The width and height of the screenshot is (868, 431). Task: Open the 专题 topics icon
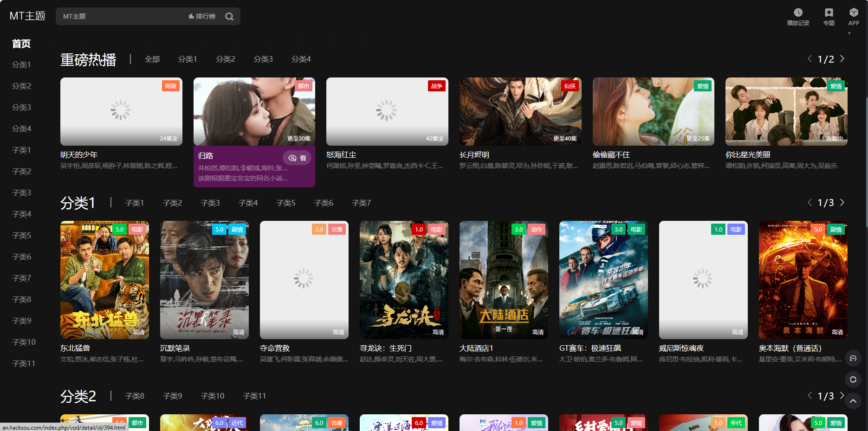point(829,17)
